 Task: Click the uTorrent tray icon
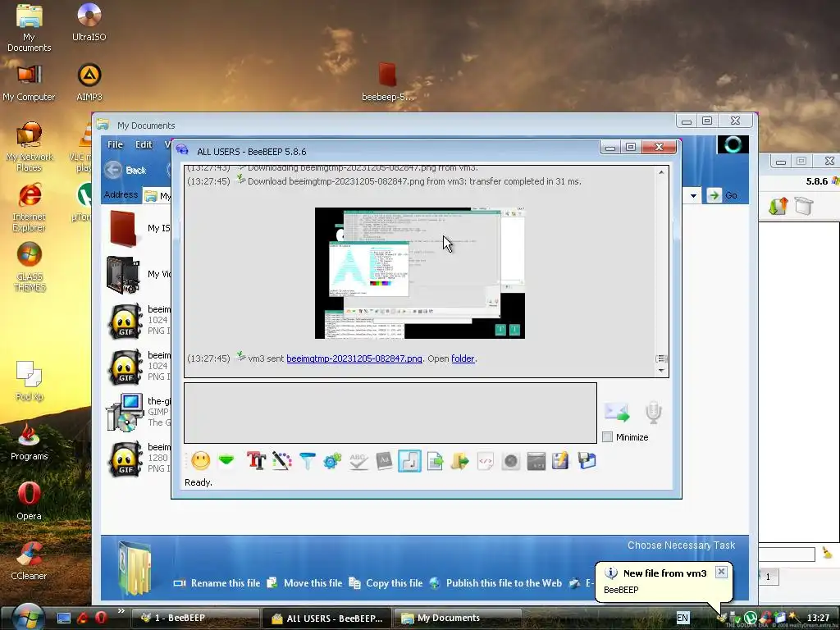tap(751, 618)
